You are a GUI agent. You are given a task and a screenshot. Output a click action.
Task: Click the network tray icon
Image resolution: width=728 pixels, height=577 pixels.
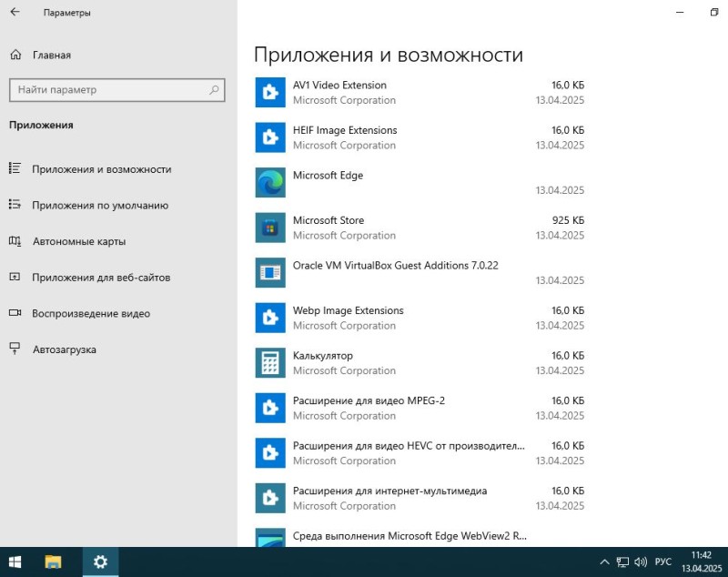[x=622, y=562]
